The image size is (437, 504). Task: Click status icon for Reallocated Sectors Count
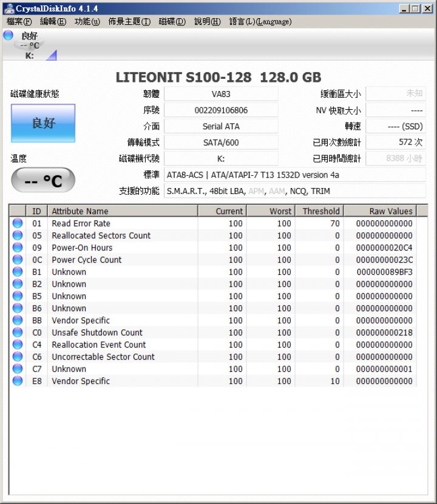point(18,235)
